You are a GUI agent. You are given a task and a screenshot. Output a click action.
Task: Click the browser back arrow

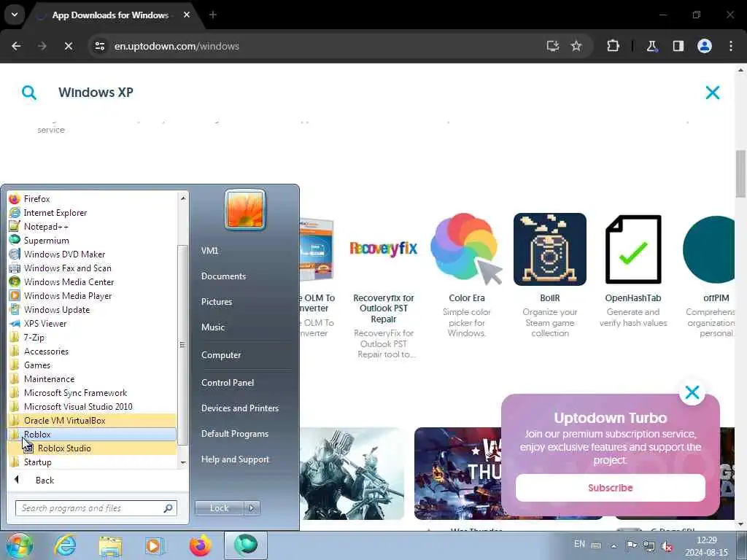(x=16, y=46)
